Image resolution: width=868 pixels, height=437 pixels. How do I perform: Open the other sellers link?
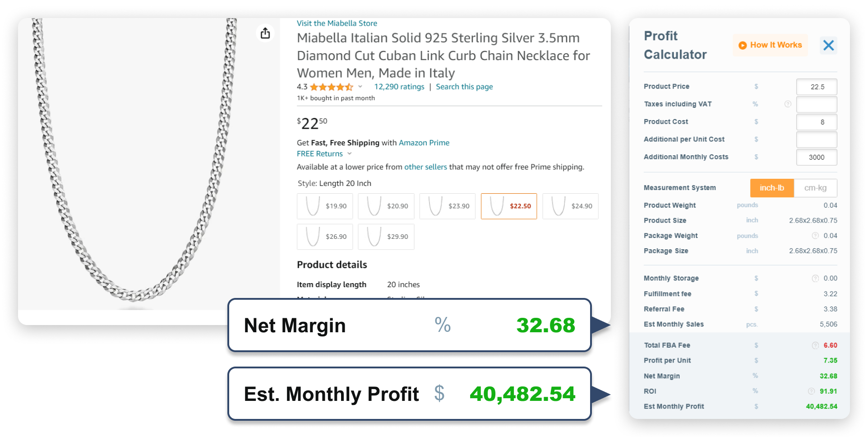click(425, 167)
